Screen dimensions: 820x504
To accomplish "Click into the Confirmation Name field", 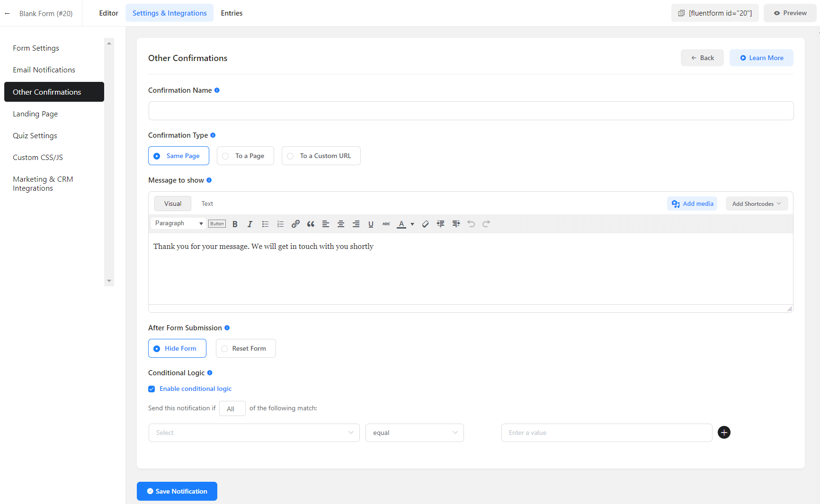I will (471, 111).
